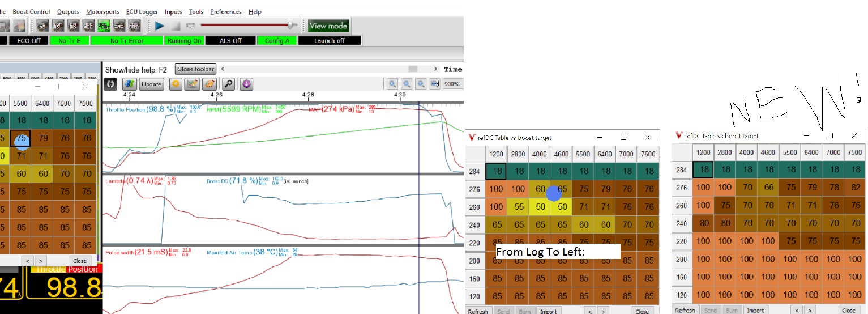Click the magnifier search icon in log toolbar
Screen dimensions: 868x314
point(228,84)
